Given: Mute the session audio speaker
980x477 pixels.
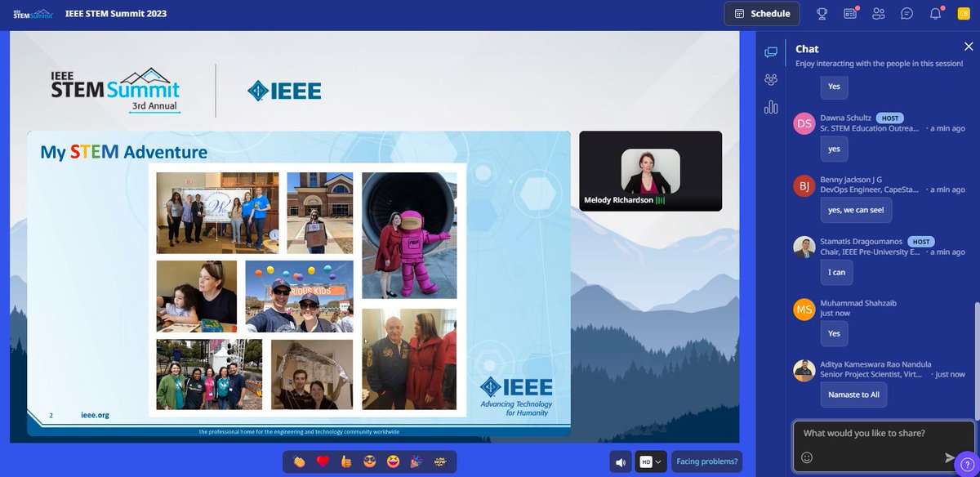Looking at the screenshot, I should coord(621,462).
